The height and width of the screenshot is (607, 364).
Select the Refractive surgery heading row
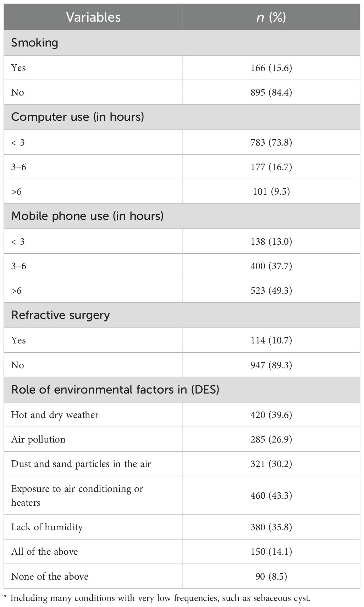(x=61, y=315)
